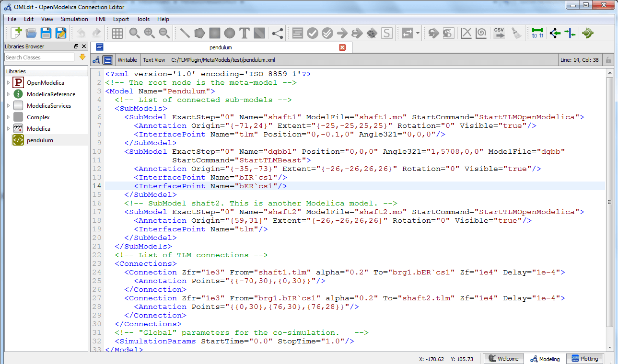Toggle the Writable state of pendulum.xml

[x=127, y=59]
